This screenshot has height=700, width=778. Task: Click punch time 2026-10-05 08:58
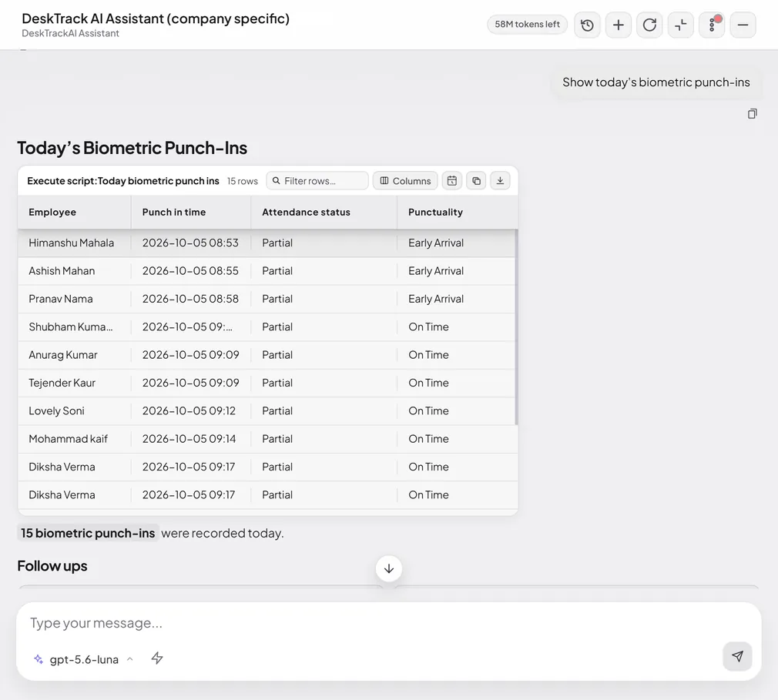pyautogui.click(x=190, y=299)
